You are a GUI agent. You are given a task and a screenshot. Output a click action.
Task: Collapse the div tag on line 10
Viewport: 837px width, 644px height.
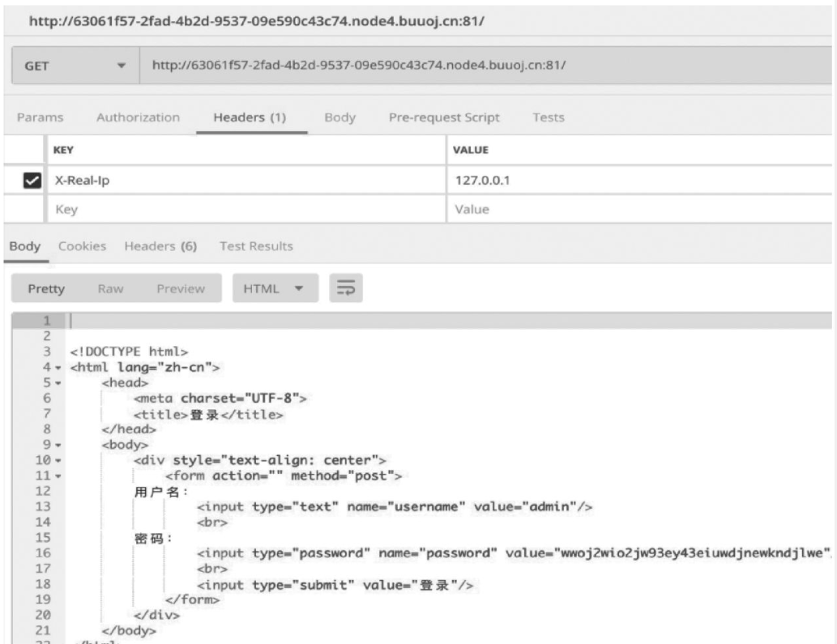click(x=58, y=460)
